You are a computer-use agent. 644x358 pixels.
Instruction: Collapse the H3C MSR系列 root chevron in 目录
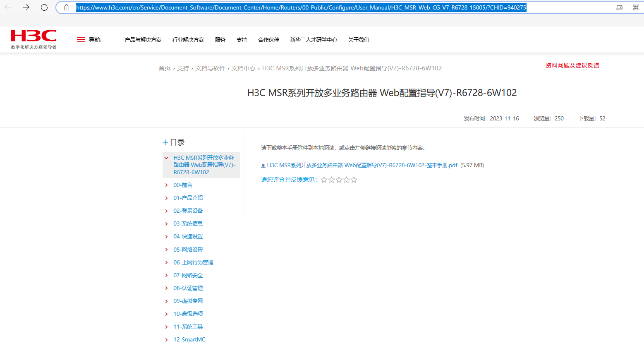(166, 158)
